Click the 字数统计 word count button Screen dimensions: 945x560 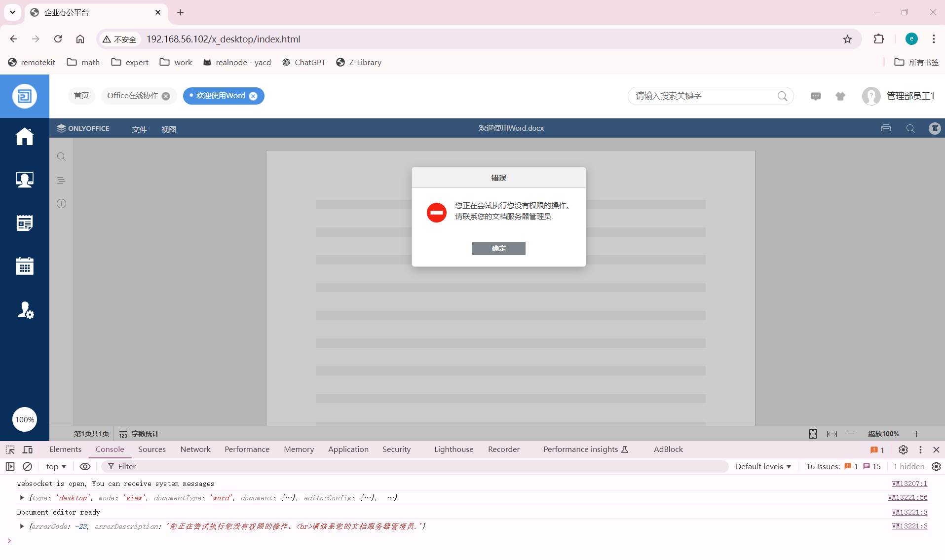click(139, 434)
